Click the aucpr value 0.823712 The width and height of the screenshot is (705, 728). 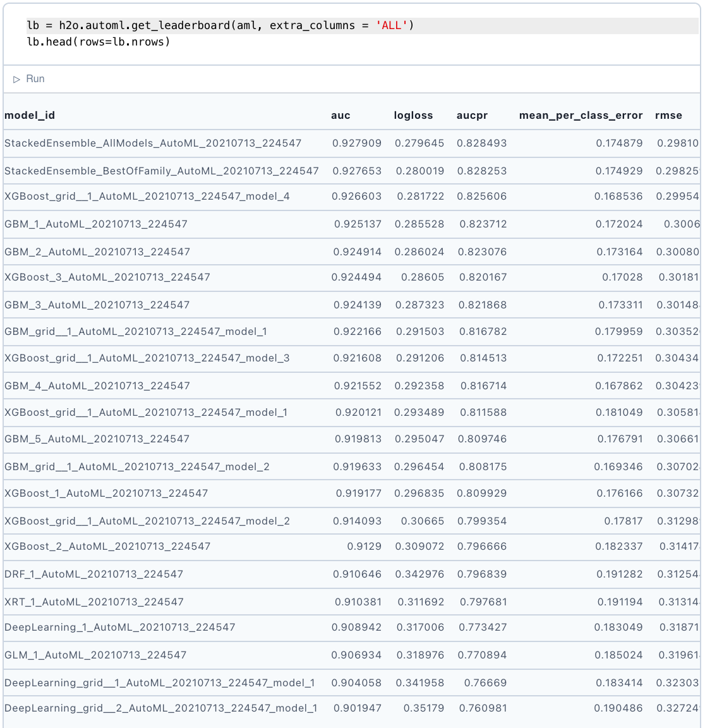(483, 224)
